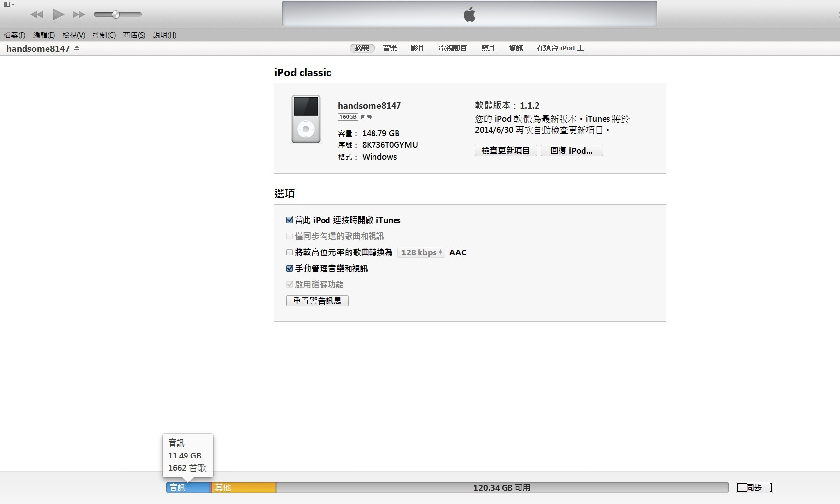The width and height of the screenshot is (840, 504).
Task: Toggle 僅同步勾選的歌曲和視訊 checkbox
Action: point(289,236)
